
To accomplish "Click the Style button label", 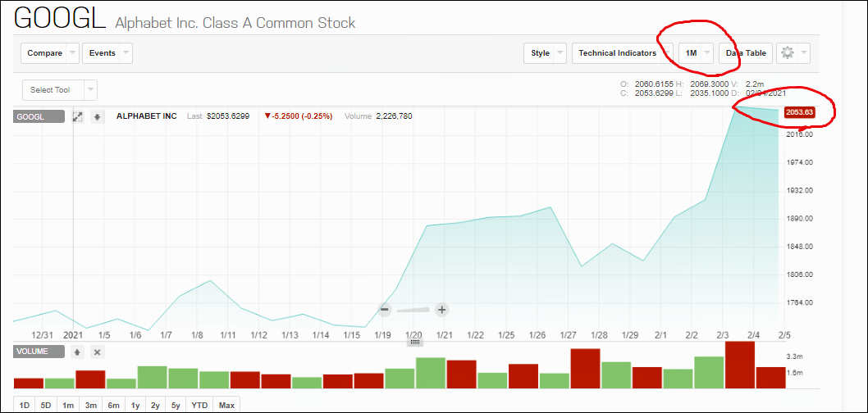I will click(541, 53).
